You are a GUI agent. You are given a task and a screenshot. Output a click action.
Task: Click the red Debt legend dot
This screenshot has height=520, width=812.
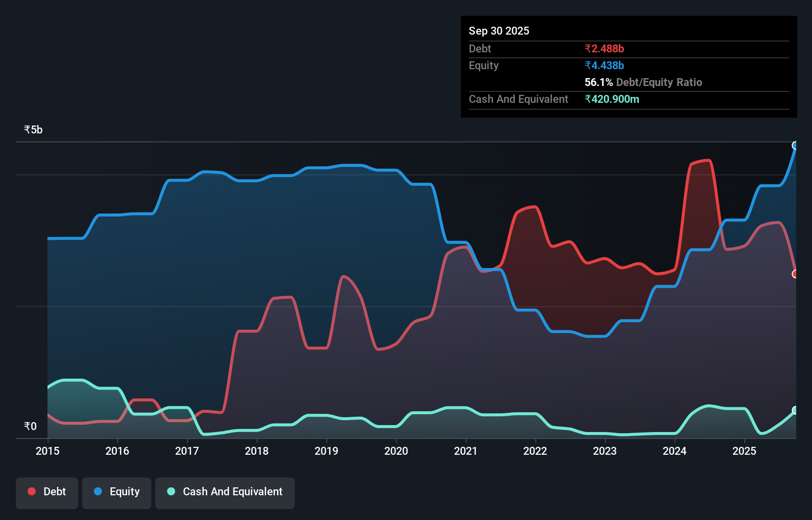point(32,491)
